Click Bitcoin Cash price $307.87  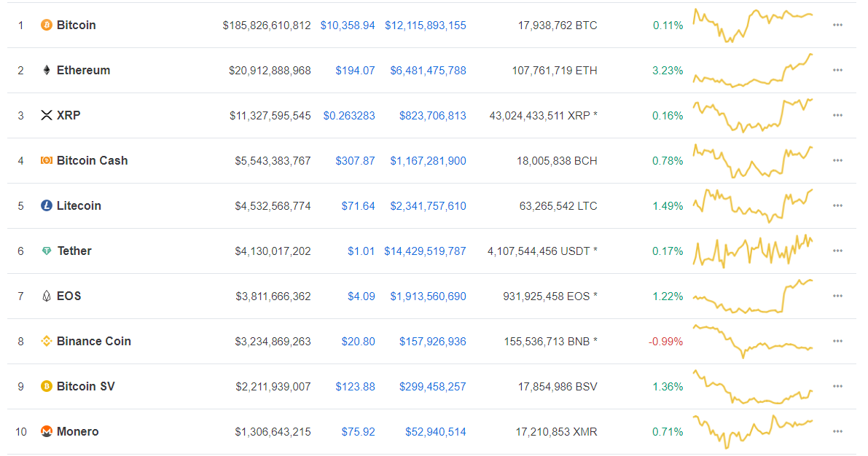356,161
